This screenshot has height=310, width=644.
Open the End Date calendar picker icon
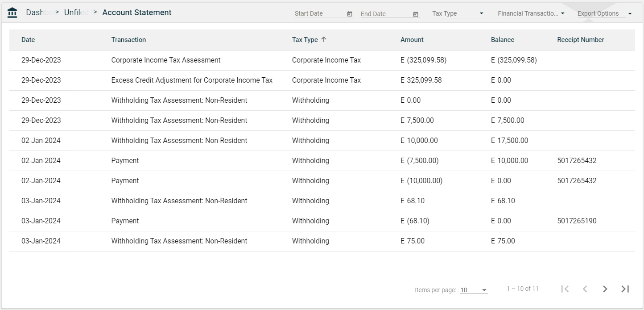tap(416, 14)
